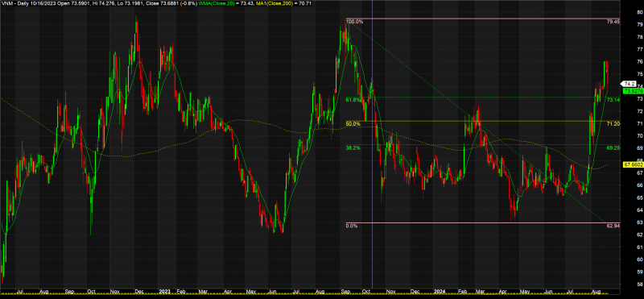Click the 62.94 Fibonacci price label

(x=613, y=226)
